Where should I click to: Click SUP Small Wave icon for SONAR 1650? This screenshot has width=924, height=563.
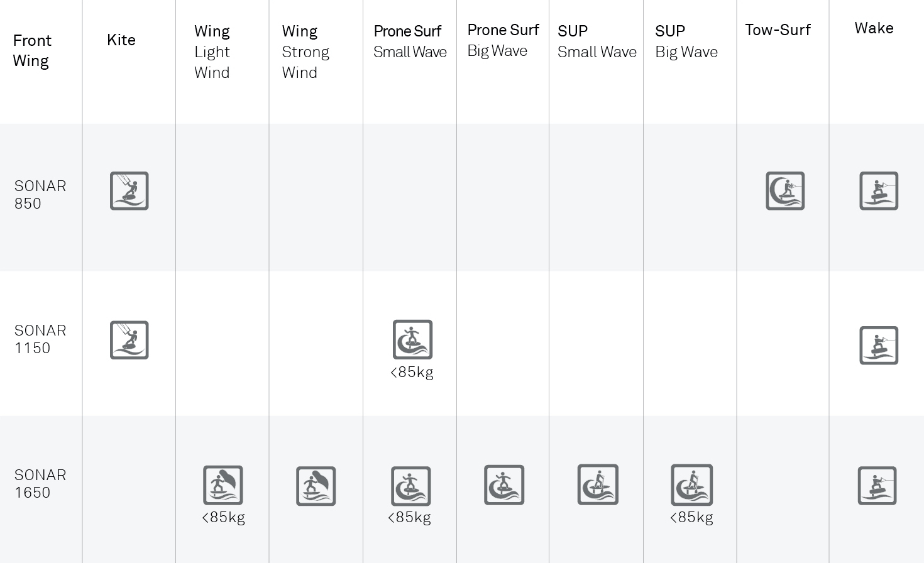[598, 484]
